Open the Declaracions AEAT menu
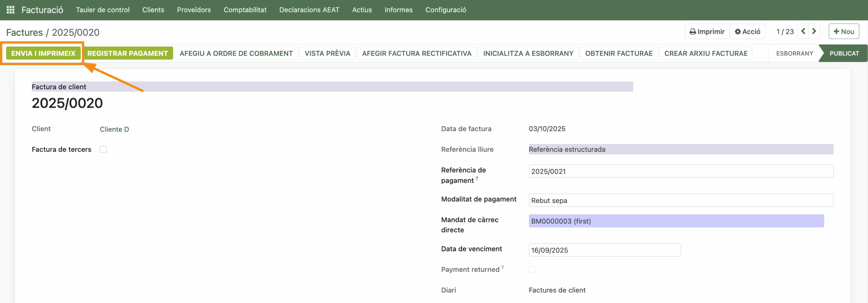This screenshot has height=303, width=868. click(309, 10)
